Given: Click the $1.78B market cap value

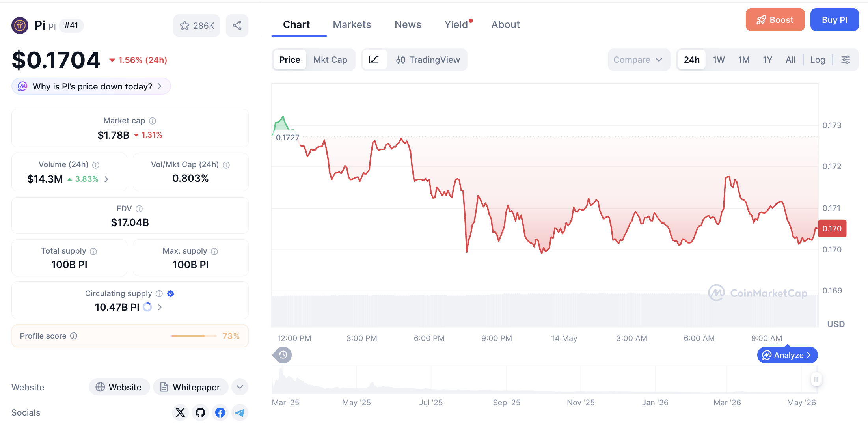Looking at the screenshot, I should click(114, 135).
